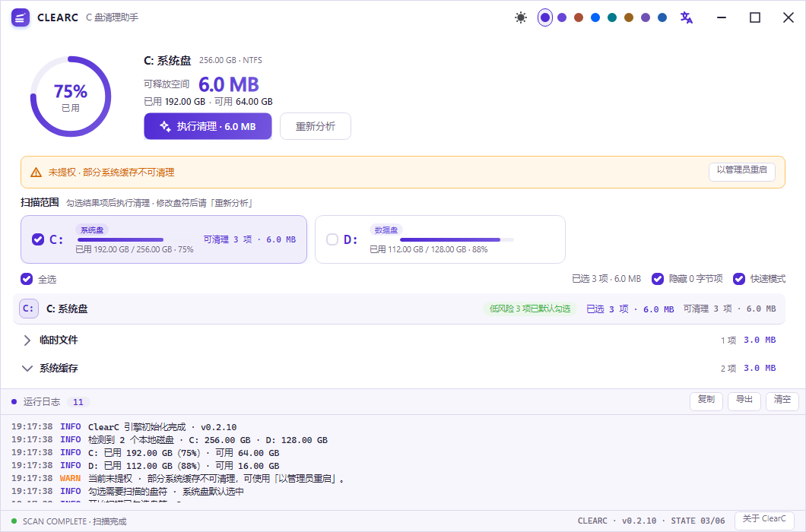Image resolution: width=806 pixels, height=532 pixels.
Task: Click log line D: 已用 112.00 GB (88%)
Action: point(183,466)
